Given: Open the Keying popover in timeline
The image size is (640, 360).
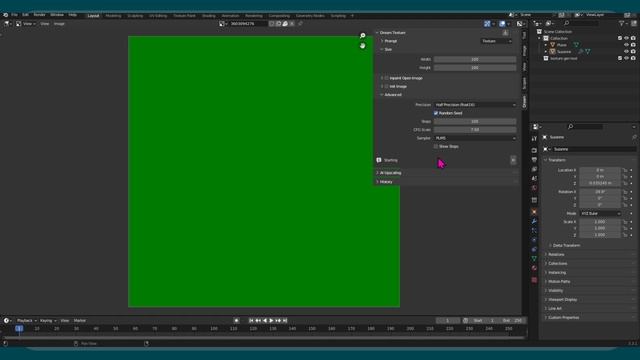Looking at the screenshot, I should 48,320.
